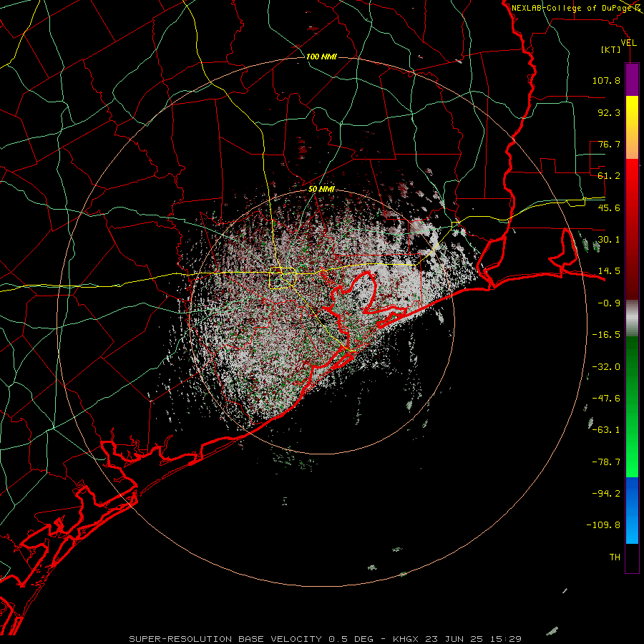Image resolution: width=644 pixels, height=644 pixels.
Task: Click the 45.6 velocity scale value
Action: 609,208
